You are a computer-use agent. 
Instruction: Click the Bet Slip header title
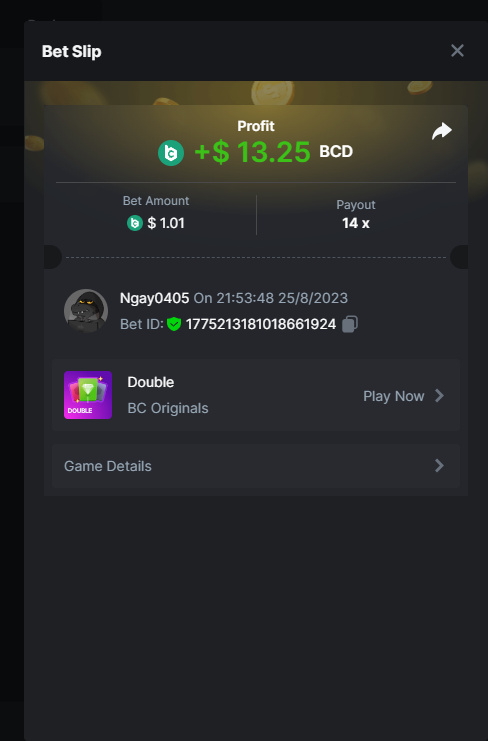(x=72, y=51)
